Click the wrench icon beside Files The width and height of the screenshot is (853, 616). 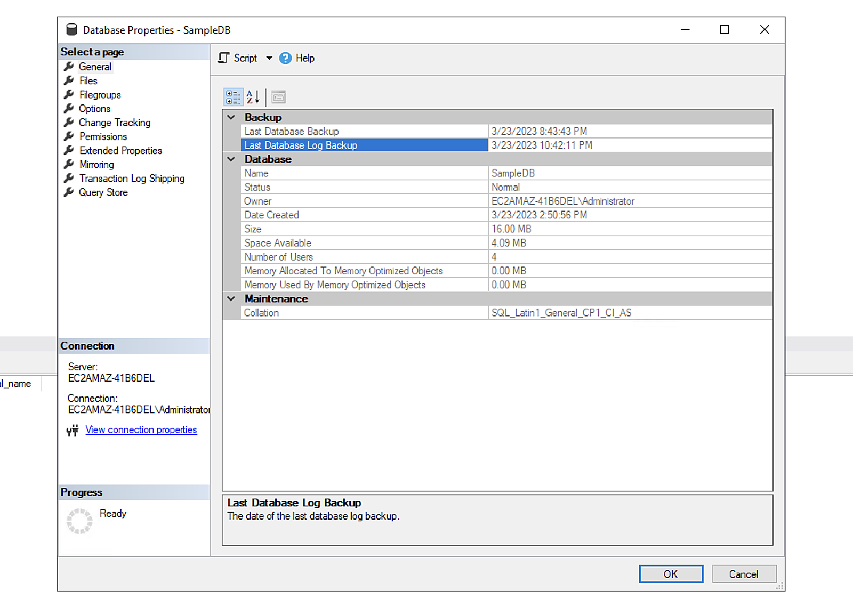coord(69,80)
